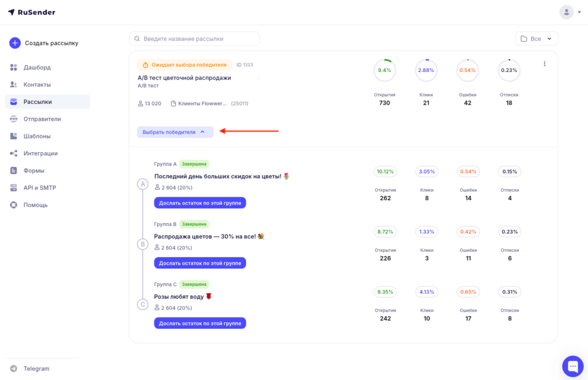The width and height of the screenshot is (588, 380).
Task: Open the three-dot menu of the A/B test
Action: tap(544, 64)
